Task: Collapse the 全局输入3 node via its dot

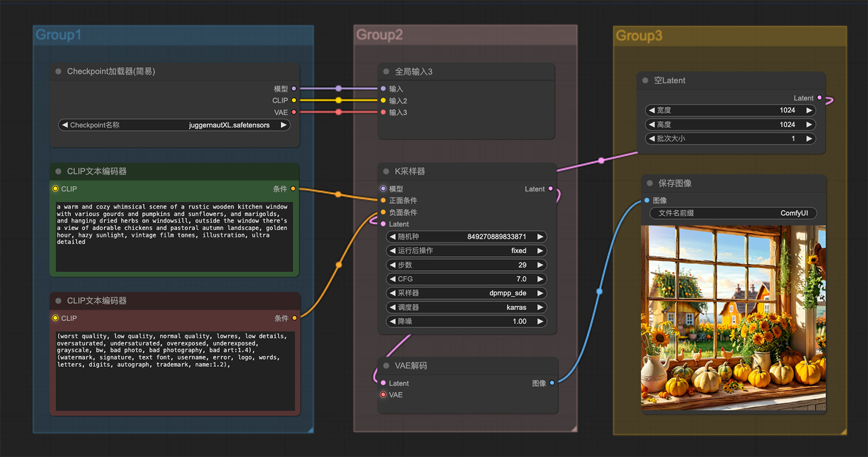Action: (386, 72)
